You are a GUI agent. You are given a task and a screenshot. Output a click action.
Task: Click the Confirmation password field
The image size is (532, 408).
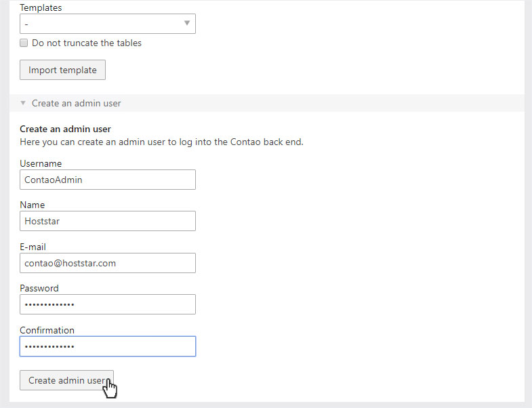pos(108,346)
